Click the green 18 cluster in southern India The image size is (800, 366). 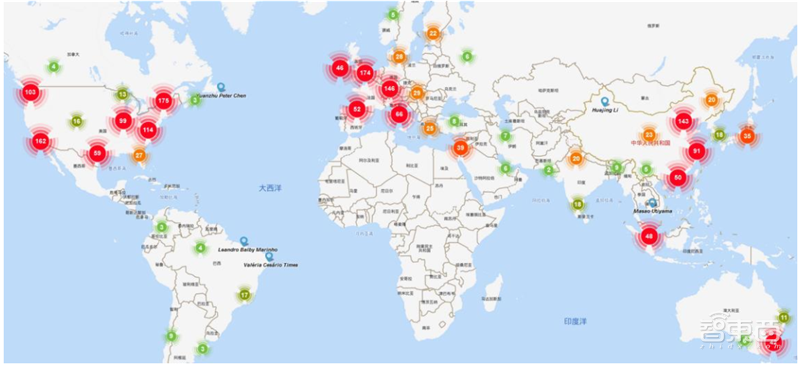(x=578, y=204)
